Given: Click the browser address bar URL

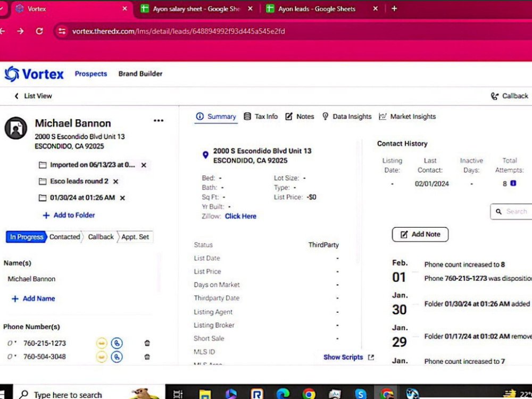Looking at the screenshot, I should [178, 31].
